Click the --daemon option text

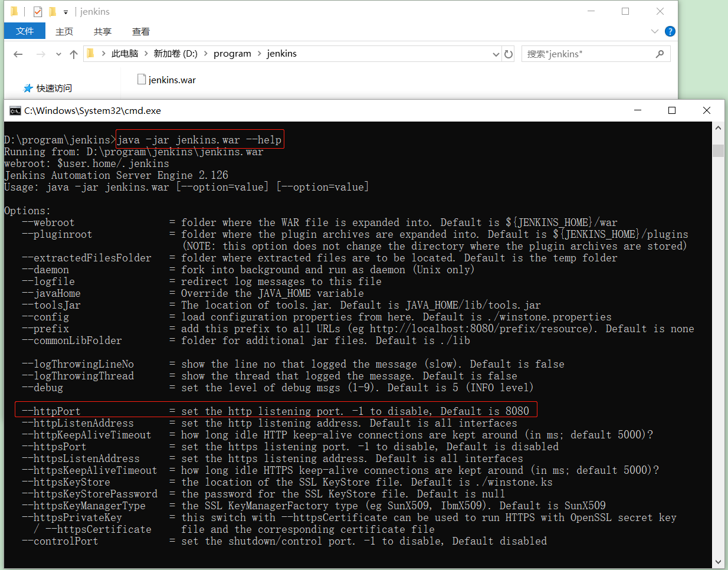click(45, 270)
